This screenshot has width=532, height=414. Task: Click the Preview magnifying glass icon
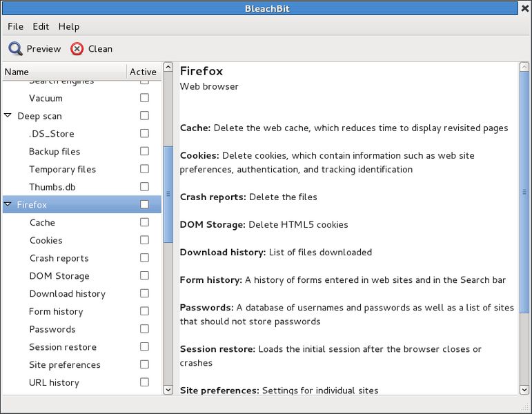[x=16, y=49]
